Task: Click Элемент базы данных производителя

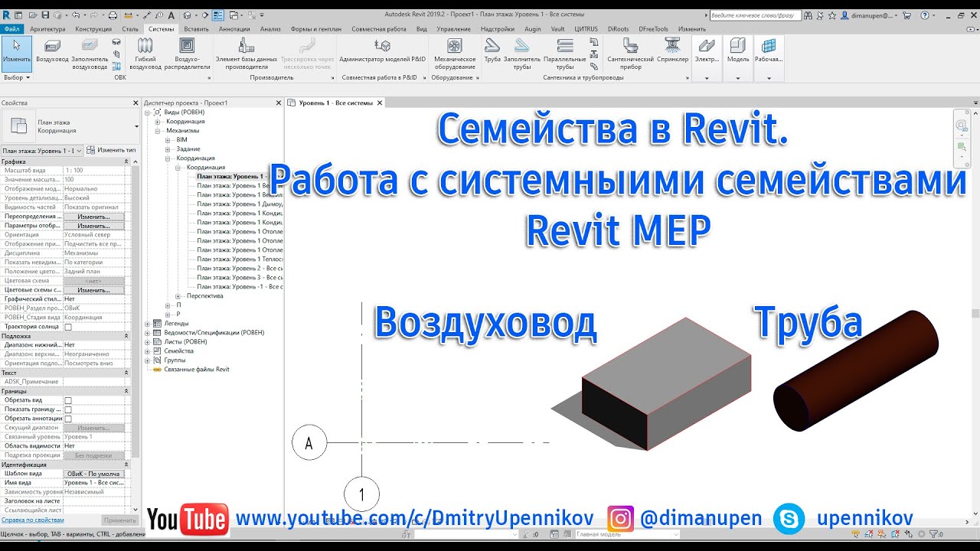Action: click(247, 54)
